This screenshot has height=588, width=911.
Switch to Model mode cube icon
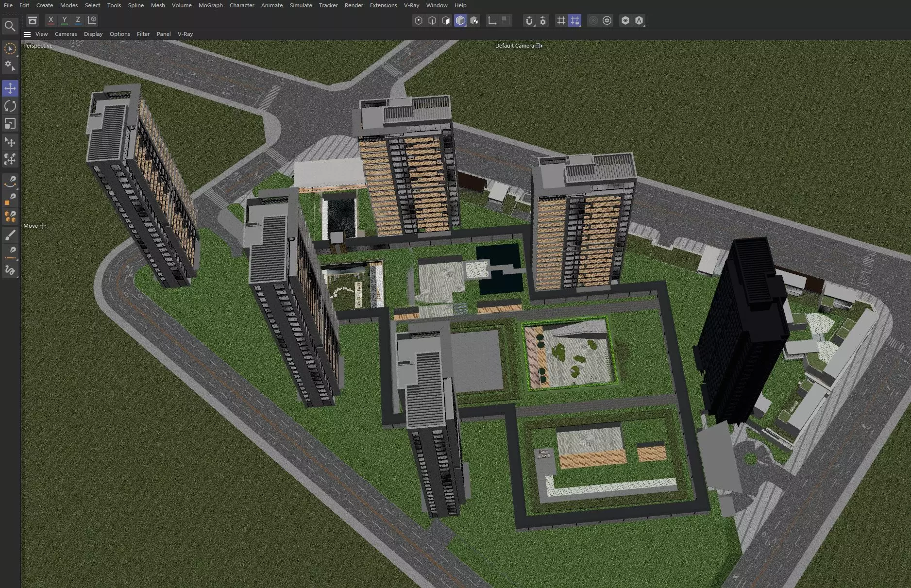pos(460,20)
